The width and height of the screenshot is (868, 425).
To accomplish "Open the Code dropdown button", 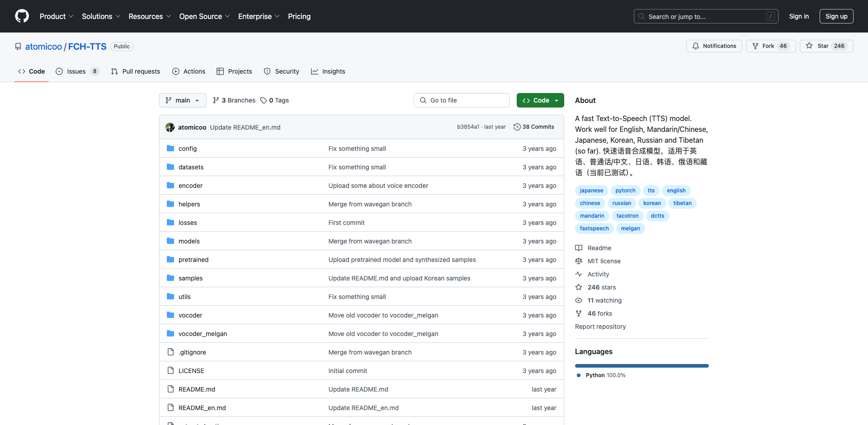I will (x=540, y=100).
